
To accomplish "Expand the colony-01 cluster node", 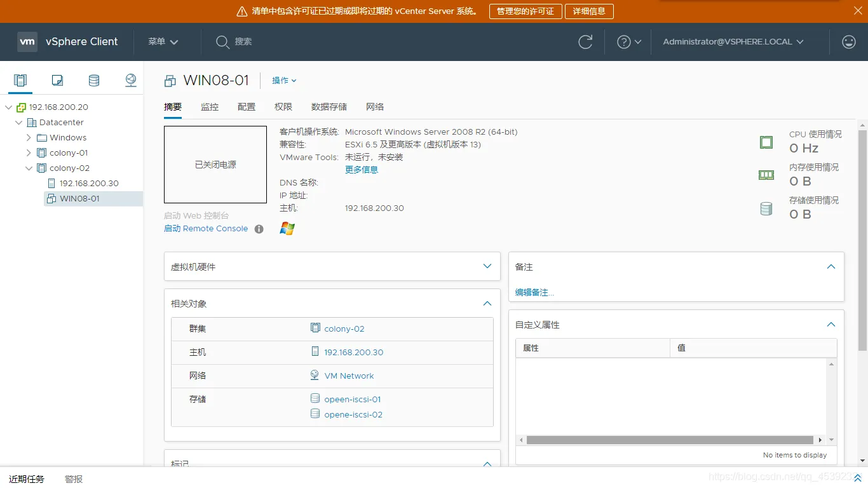I will [29, 153].
